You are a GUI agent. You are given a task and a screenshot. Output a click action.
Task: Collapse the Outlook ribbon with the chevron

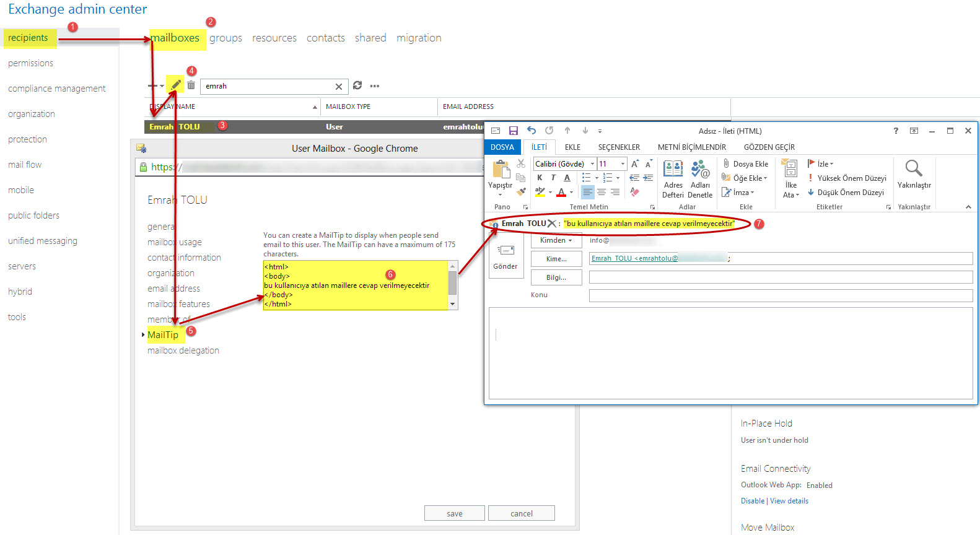[968, 207]
